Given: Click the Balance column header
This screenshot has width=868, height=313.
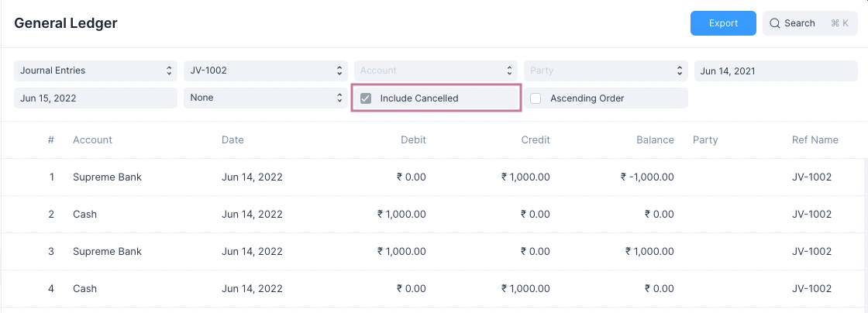Looking at the screenshot, I should coord(655,140).
